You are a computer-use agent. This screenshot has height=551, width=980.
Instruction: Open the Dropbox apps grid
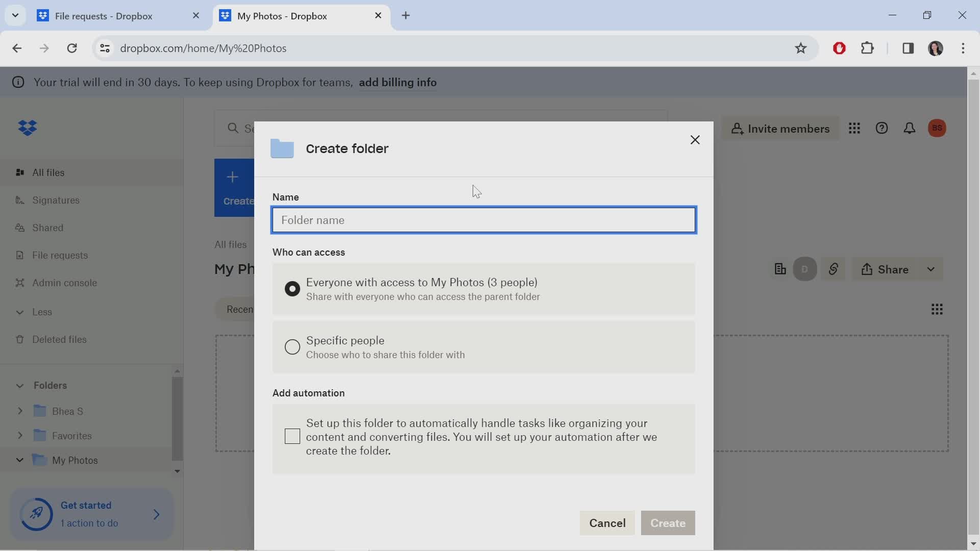click(854, 128)
